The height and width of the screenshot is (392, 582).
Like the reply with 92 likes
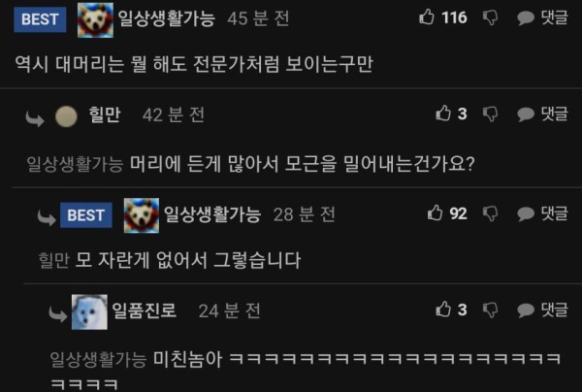pos(435,212)
